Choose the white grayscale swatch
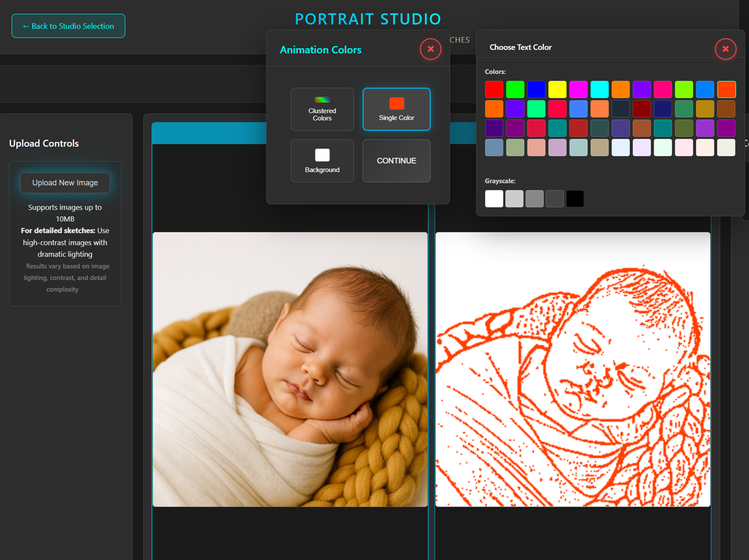This screenshot has height=560, width=749. pyautogui.click(x=494, y=199)
